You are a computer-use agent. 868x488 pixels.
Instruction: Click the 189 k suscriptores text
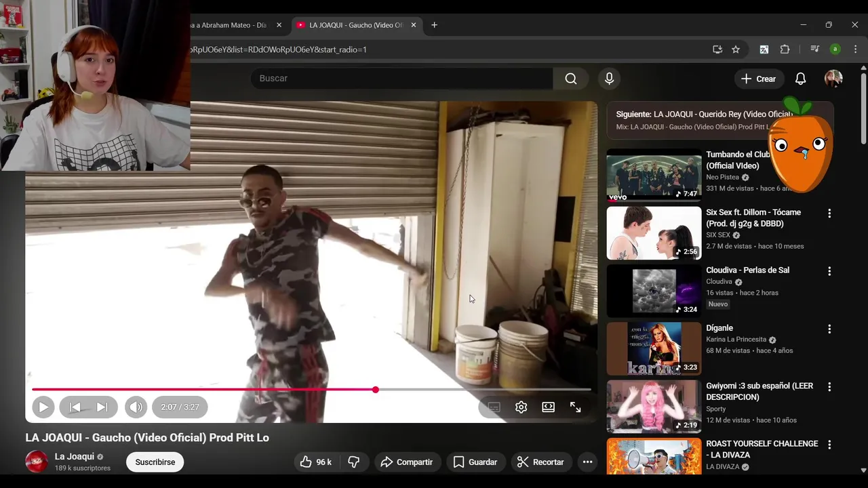coord(83,468)
